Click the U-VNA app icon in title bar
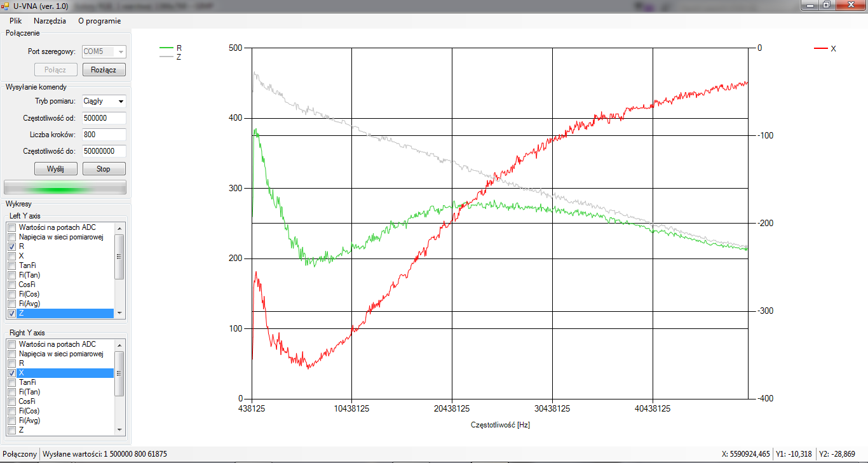 (5, 5)
